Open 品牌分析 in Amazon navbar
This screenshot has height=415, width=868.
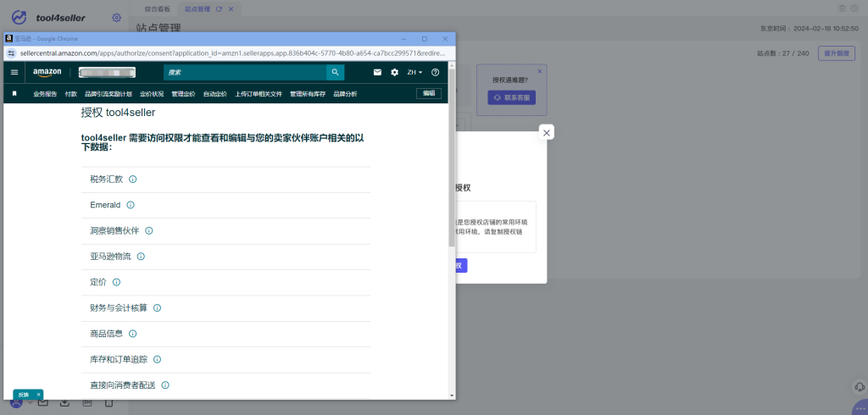(346, 94)
